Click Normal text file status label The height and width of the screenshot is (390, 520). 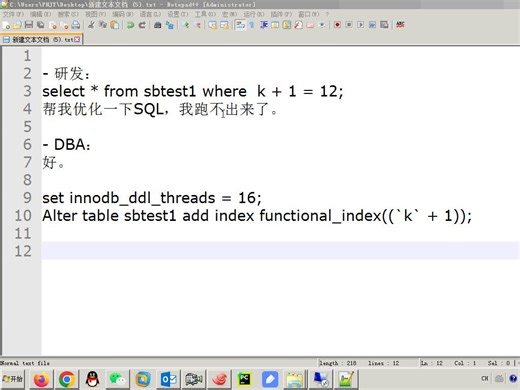click(x=25, y=363)
